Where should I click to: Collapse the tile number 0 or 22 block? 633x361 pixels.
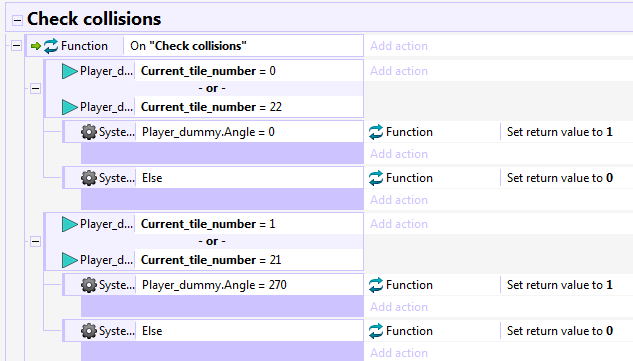click(36, 88)
